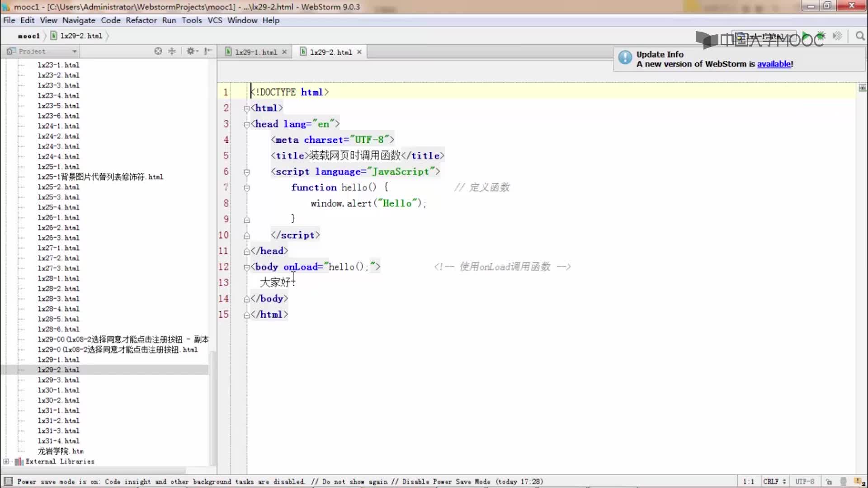
Task: Click the Update Info notification icon
Action: 625,57
